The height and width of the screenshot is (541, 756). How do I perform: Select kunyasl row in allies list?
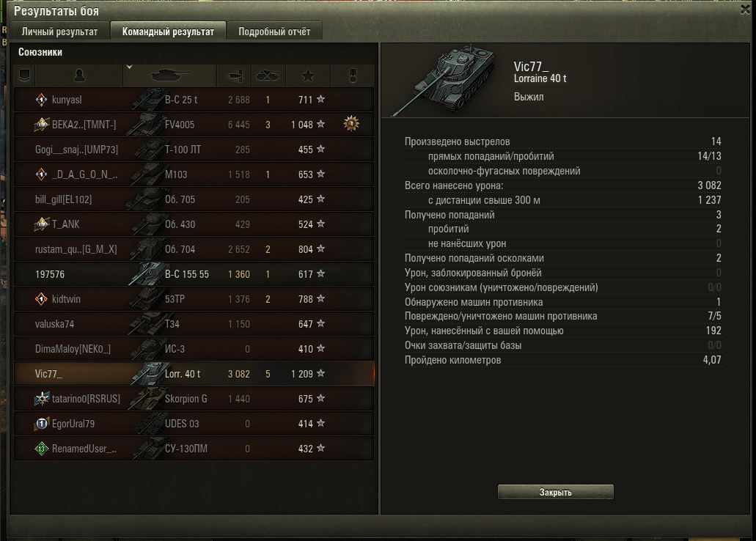tap(194, 99)
